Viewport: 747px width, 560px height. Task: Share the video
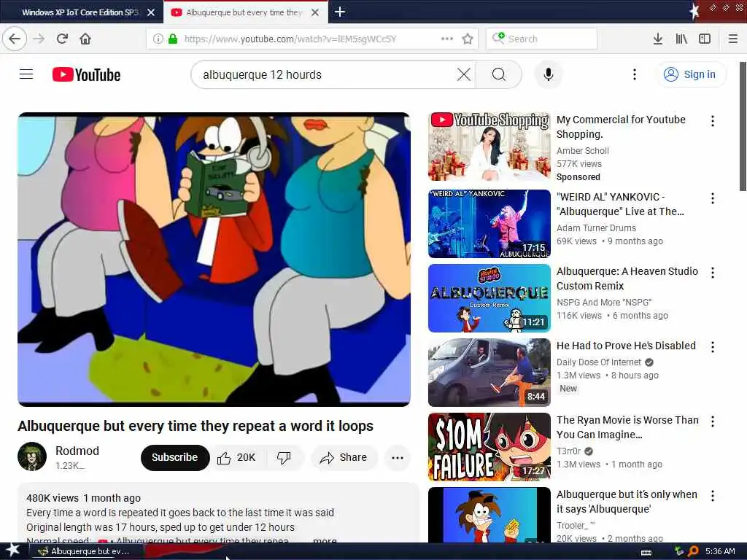pos(344,458)
